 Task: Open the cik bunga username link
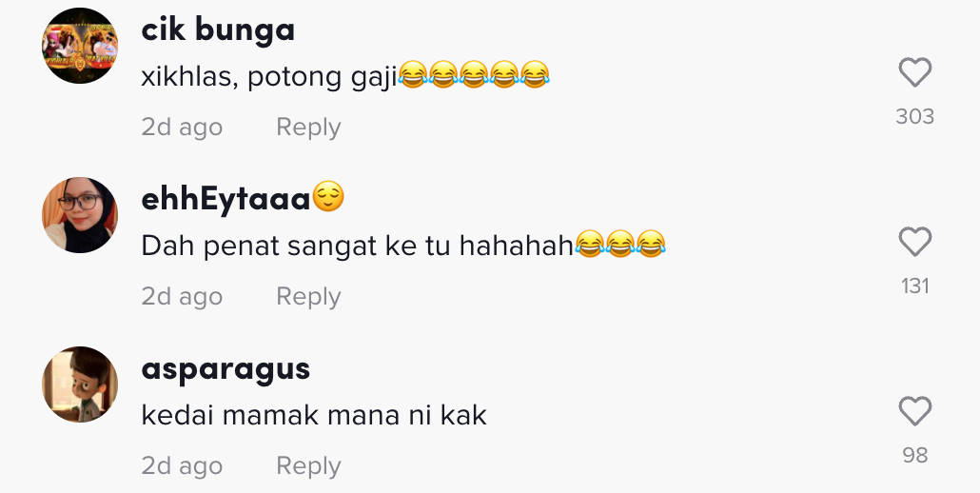(218, 30)
